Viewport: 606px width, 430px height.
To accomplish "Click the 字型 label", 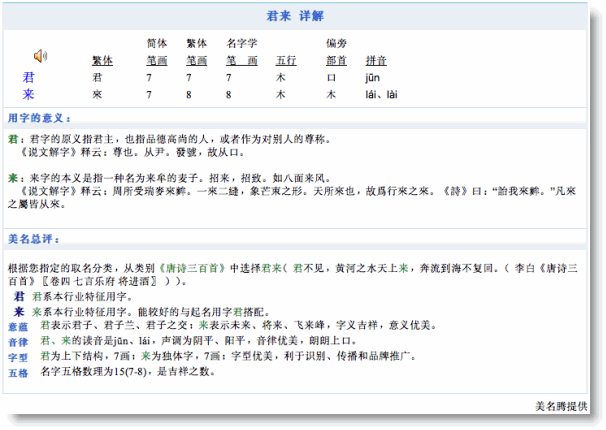I will click(17, 357).
